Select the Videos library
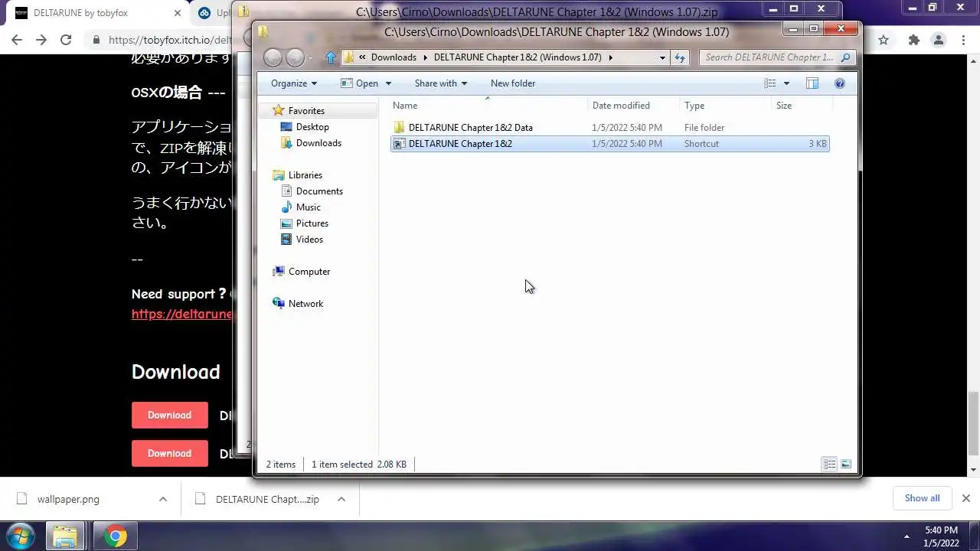 coord(309,240)
